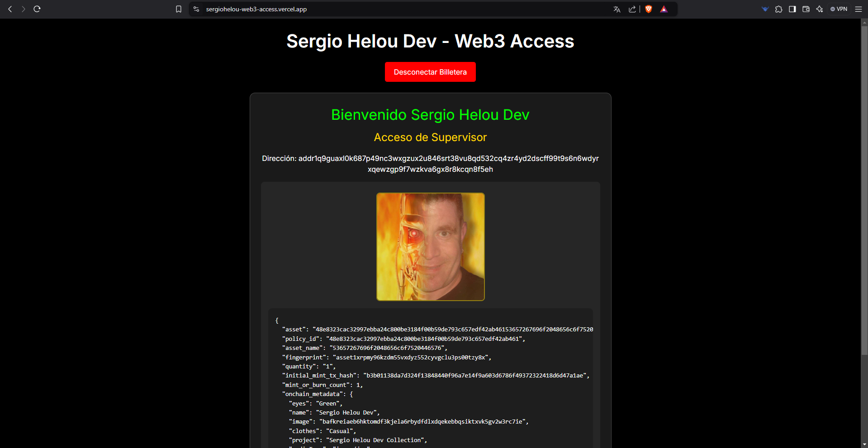Image resolution: width=868 pixels, height=448 pixels.
Task: Click the 'Acceso de Supervisor' text
Action: (430, 137)
